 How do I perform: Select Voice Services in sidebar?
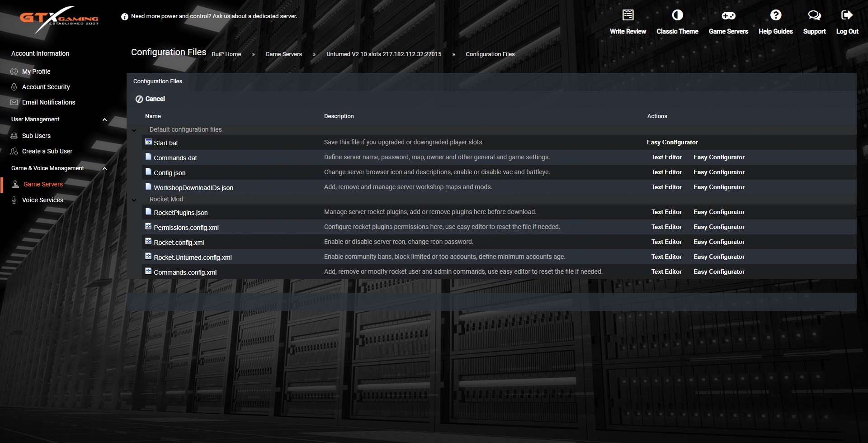click(x=42, y=200)
